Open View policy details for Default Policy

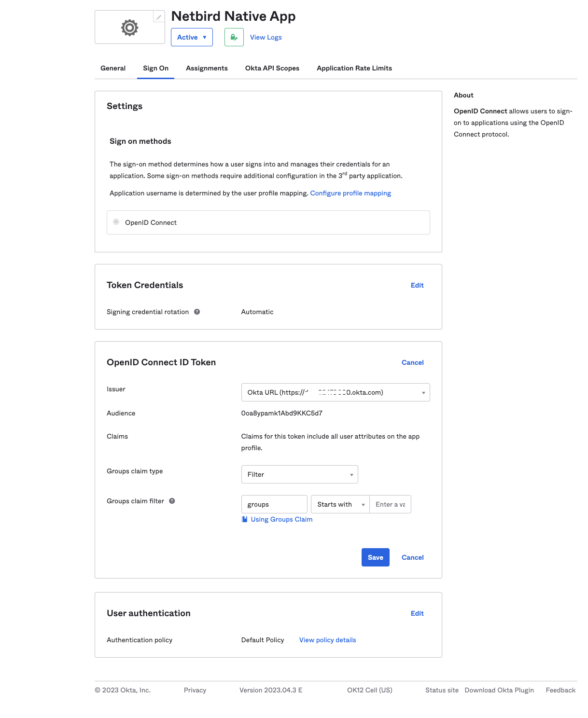click(x=327, y=639)
